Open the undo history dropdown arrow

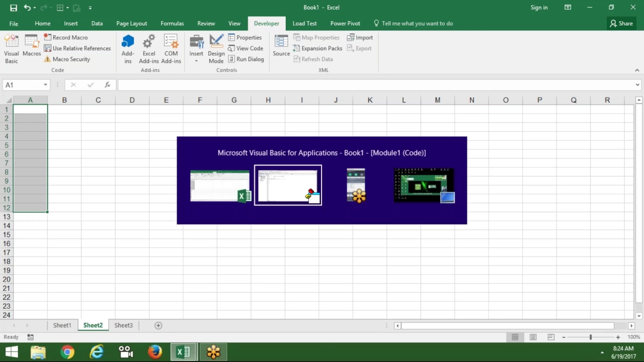click(34, 8)
